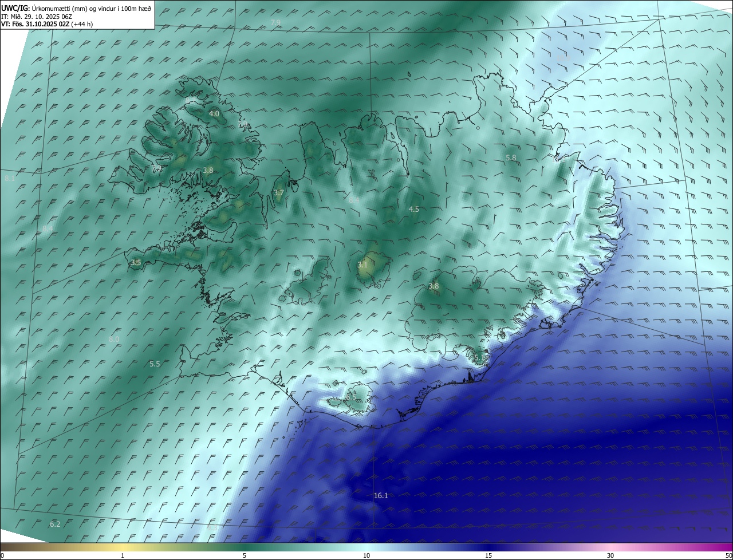Click the 1 tick on the color scale
The image size is (733, 560).
coord(123,555)
